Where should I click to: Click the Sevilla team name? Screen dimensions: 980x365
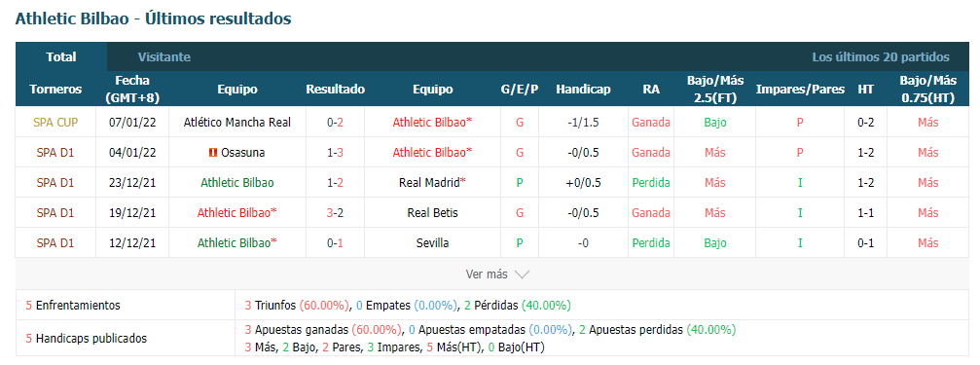432,242
